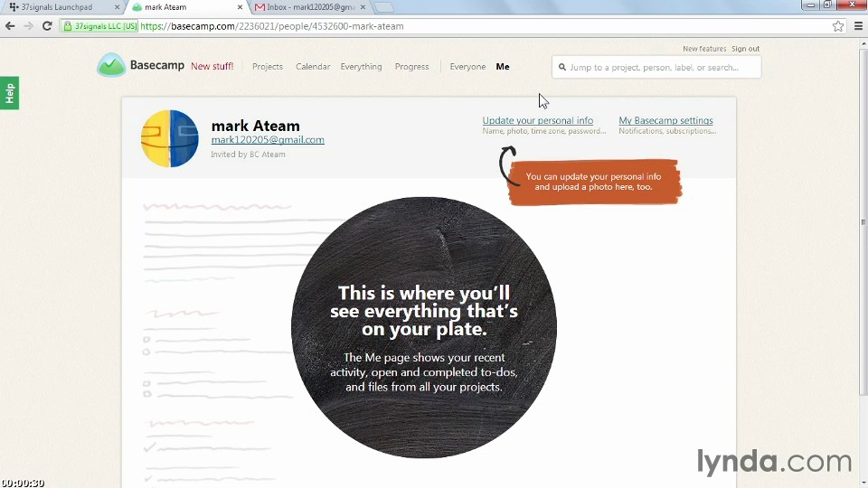Click the vertical page scrollbar
The height and width of the screenshot is (488, 868).
pyautogui.click(x=863, y=221)
